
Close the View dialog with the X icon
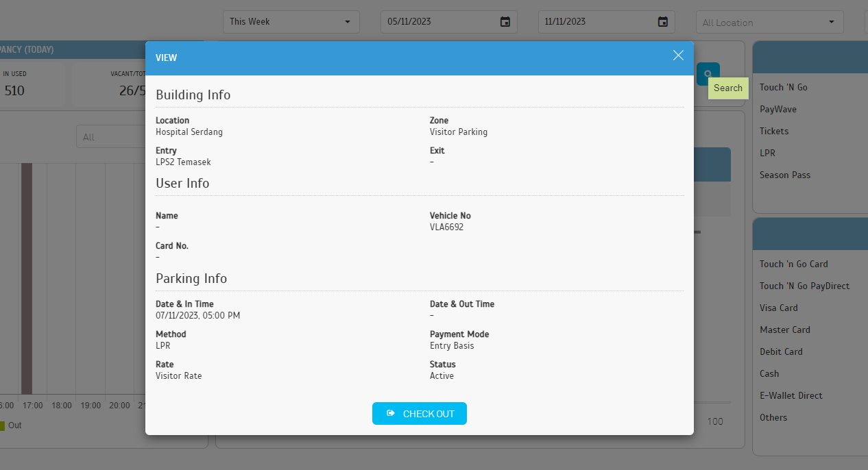(x=678, y=55)
